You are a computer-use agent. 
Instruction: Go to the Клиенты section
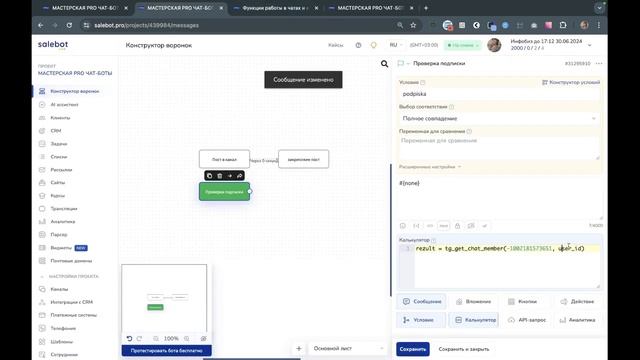(60, 118)
